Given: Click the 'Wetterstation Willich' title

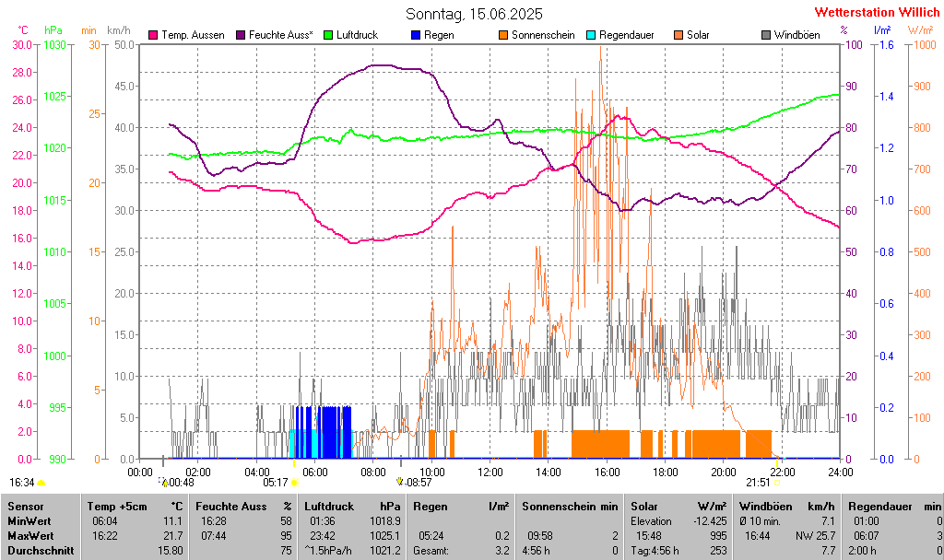Looking at the screenshot, I should [x=877, y=12].
